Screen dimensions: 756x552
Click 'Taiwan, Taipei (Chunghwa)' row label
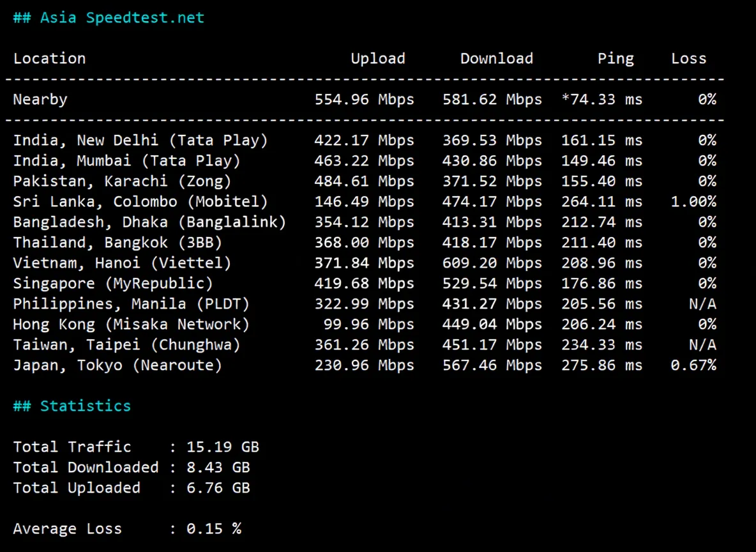click(127, 345)
